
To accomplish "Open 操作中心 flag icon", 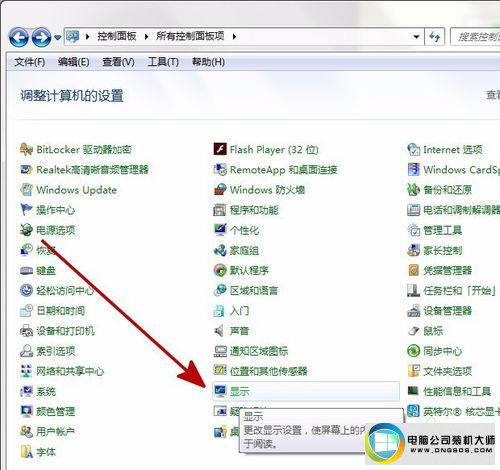I will tap(26, 210).
